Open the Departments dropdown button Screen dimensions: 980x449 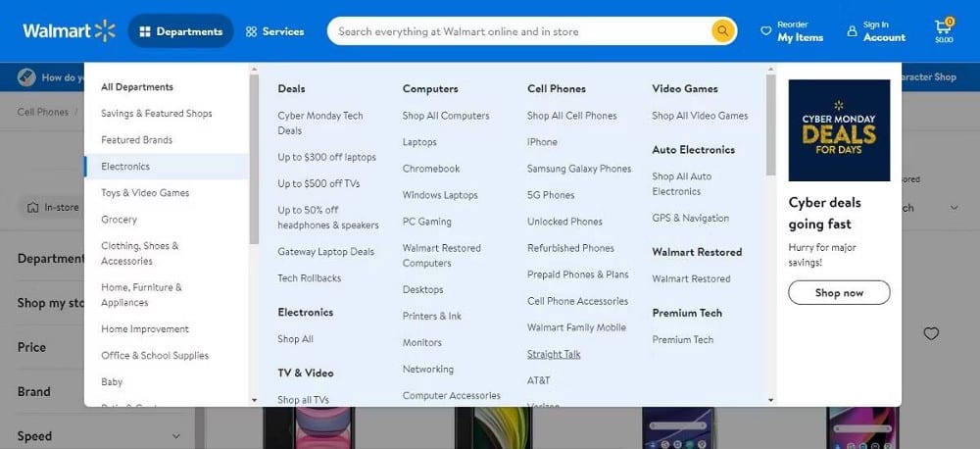(x=180, y=31)
